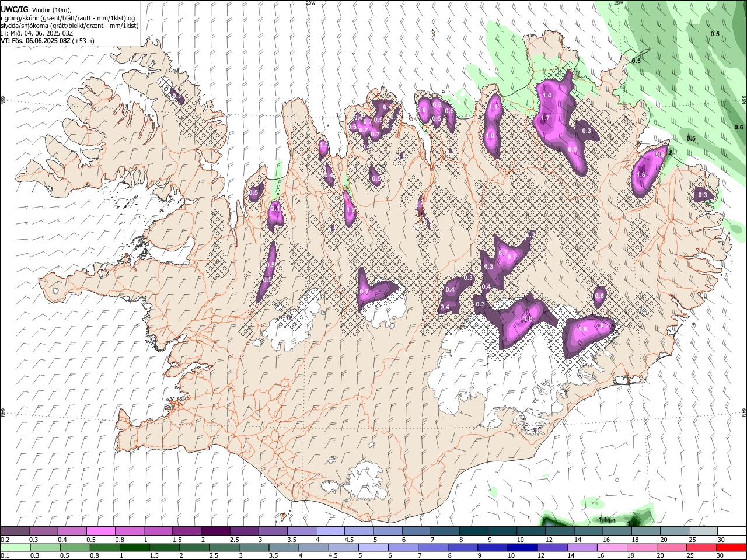Viewport: 747px width, 560px height.
Task: Click the 1.7 precipitation value on the map
Action: [x=545, y=118]
